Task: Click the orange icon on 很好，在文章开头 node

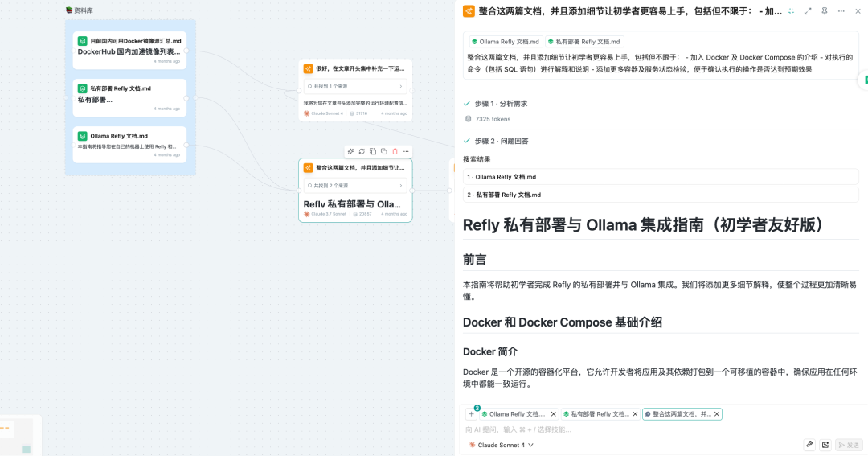Action: pyautogui.click(x=308, y=68)
